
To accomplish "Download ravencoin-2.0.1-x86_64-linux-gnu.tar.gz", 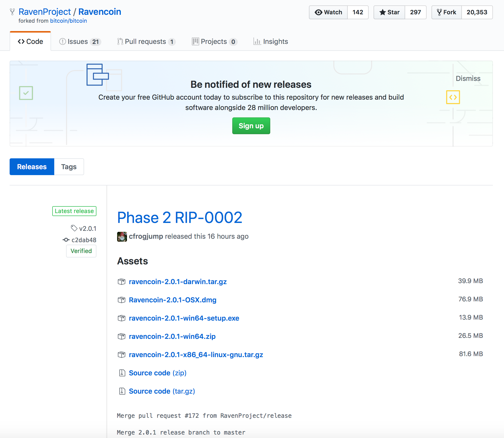I will [196, 355].
